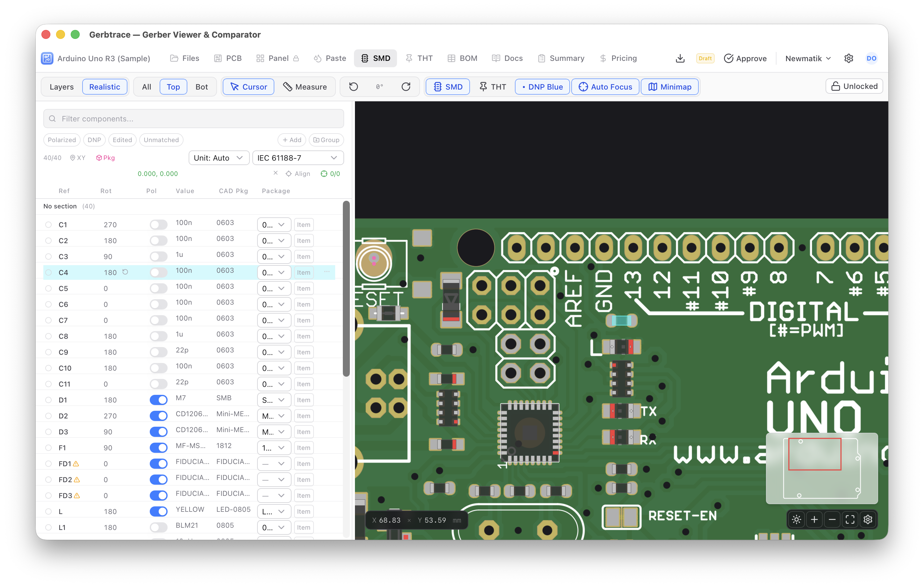Open settings gear in top bar
This screenshot has height=587, width=924.
848,58
